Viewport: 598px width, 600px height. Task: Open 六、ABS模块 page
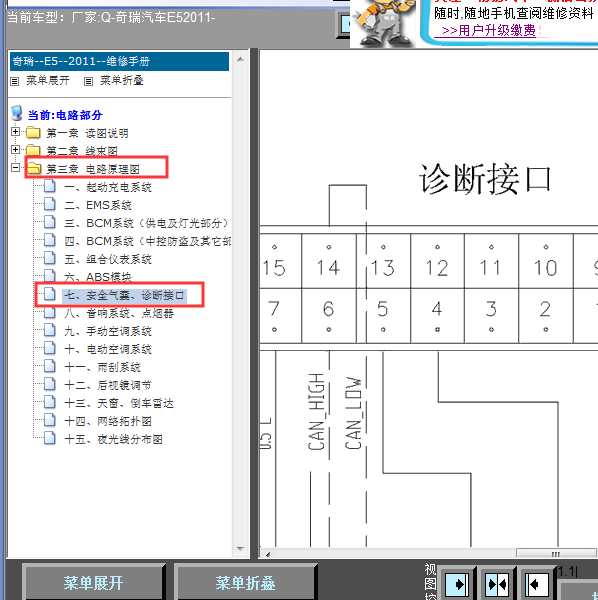(x=98, y=277)
